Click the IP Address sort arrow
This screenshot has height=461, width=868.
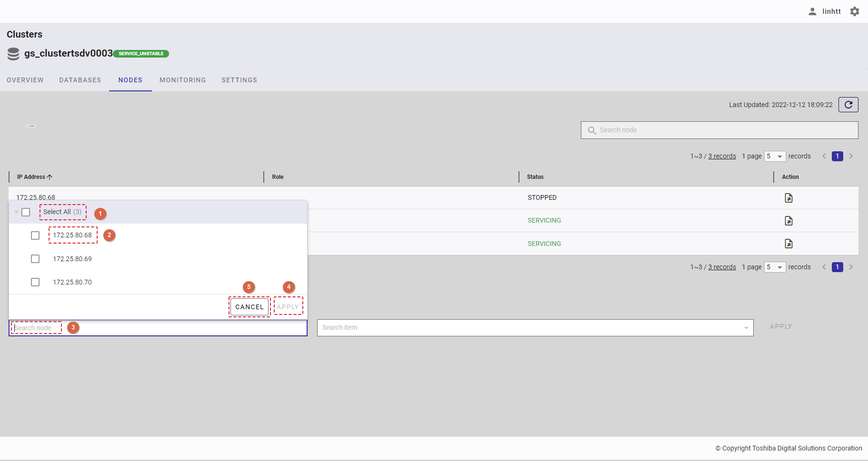click(x=50, y=177)
